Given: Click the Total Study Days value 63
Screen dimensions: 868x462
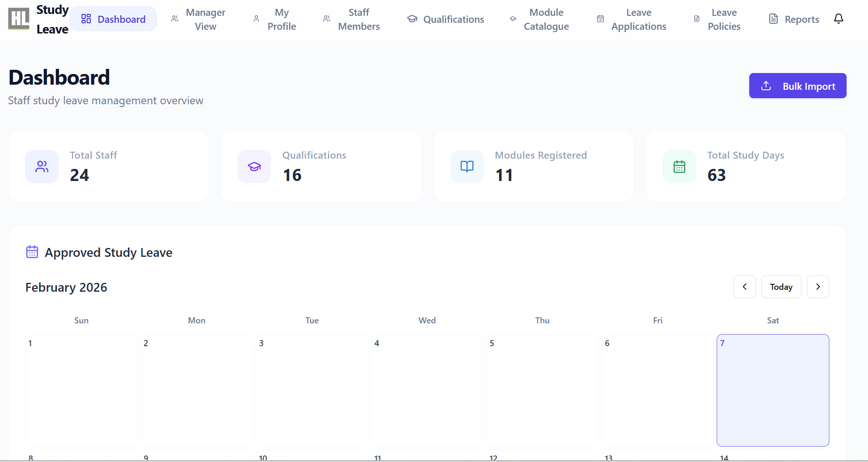Looking at the screenshot, I should click(x=717, y=175).
